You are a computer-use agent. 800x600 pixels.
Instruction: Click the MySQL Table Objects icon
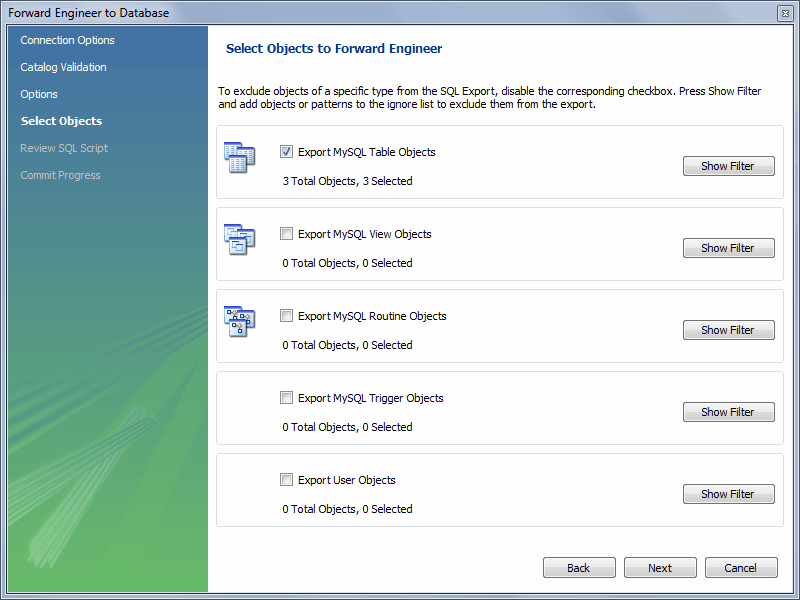[x=240, y=158]
